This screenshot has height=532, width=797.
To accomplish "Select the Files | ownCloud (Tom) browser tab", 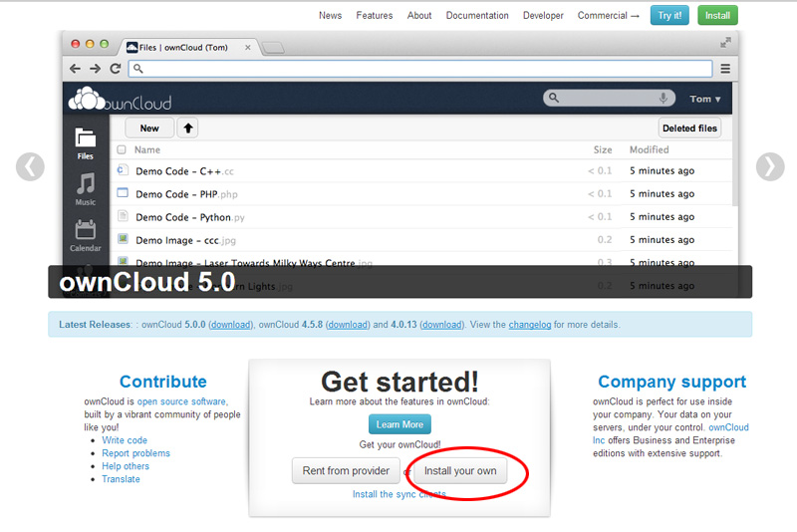I will click(x=188, y=47).
